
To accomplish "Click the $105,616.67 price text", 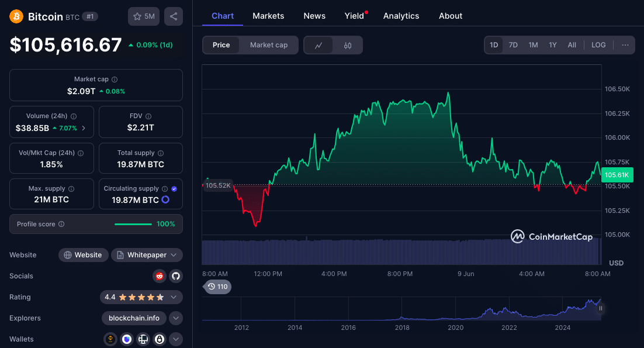I will click(x=65, y=45).
